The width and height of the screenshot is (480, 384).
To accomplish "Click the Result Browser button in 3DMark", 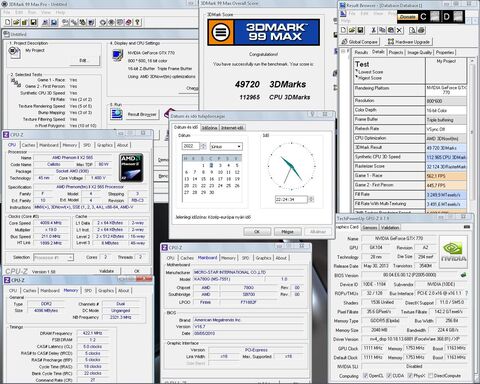I will coord(142,114).
